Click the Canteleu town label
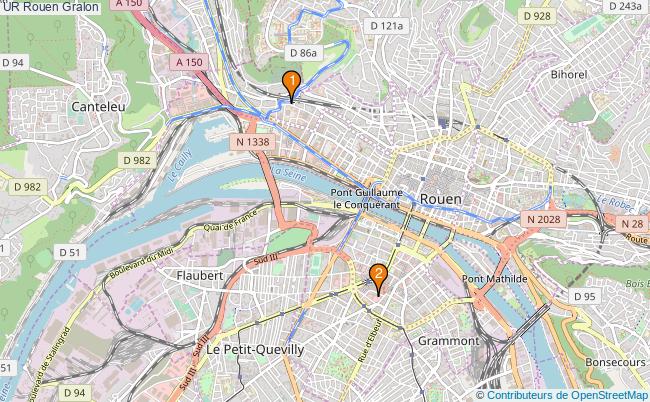This screenshot has height=402, width=650. [98, 107]
